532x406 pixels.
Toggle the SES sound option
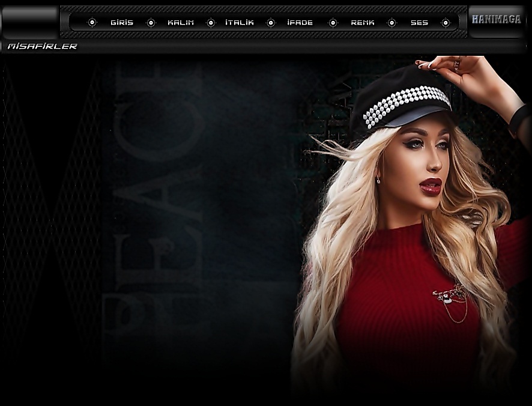[419, 22]
